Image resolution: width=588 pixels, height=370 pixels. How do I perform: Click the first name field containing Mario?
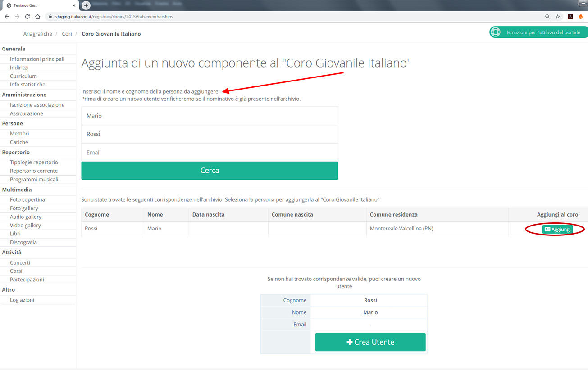coord(210,116)
